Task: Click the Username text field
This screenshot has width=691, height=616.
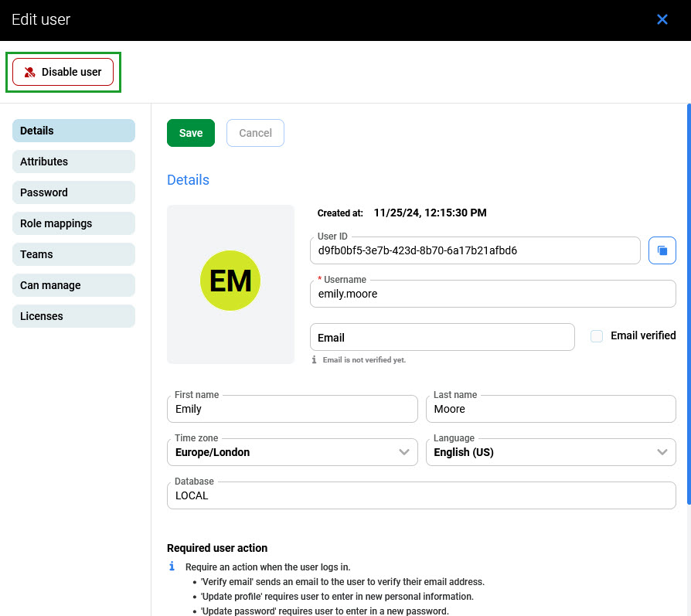Action: 492,294
